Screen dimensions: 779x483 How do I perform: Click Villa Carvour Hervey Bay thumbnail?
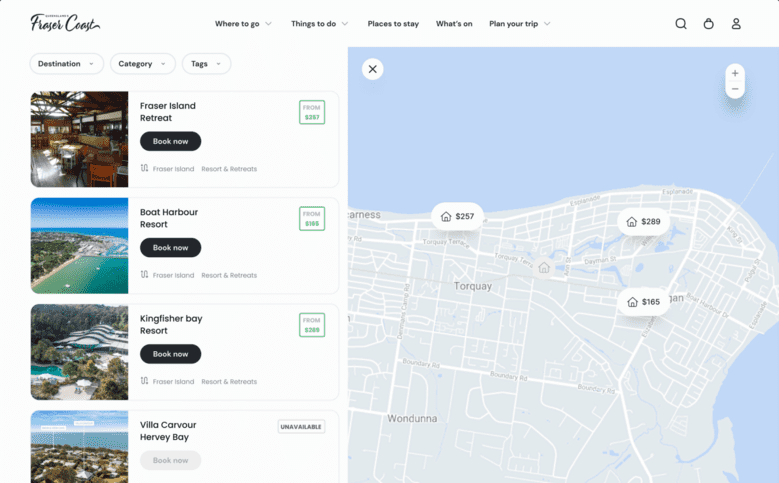79,447
